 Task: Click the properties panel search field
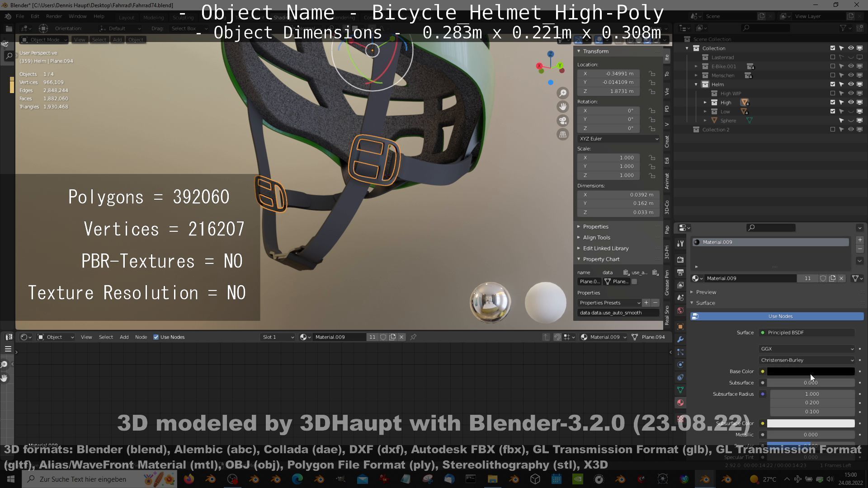click(x=771, y=228)
